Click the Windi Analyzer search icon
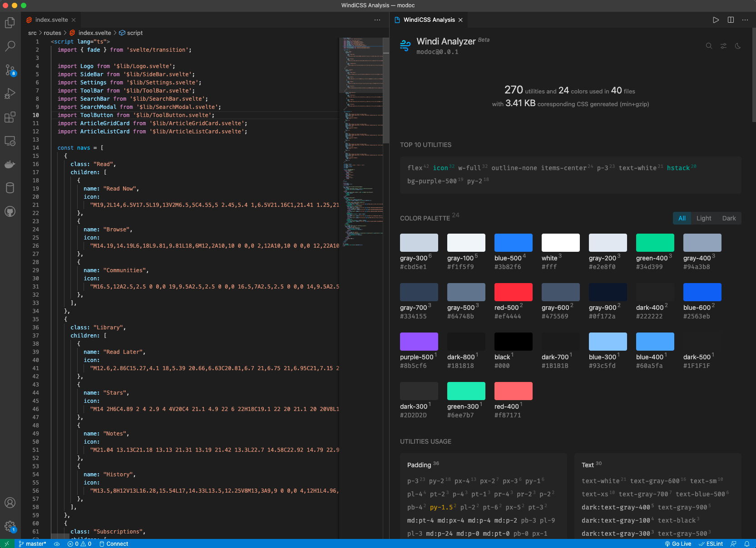This screenshot has width=756, height=548. click(709, 46)
